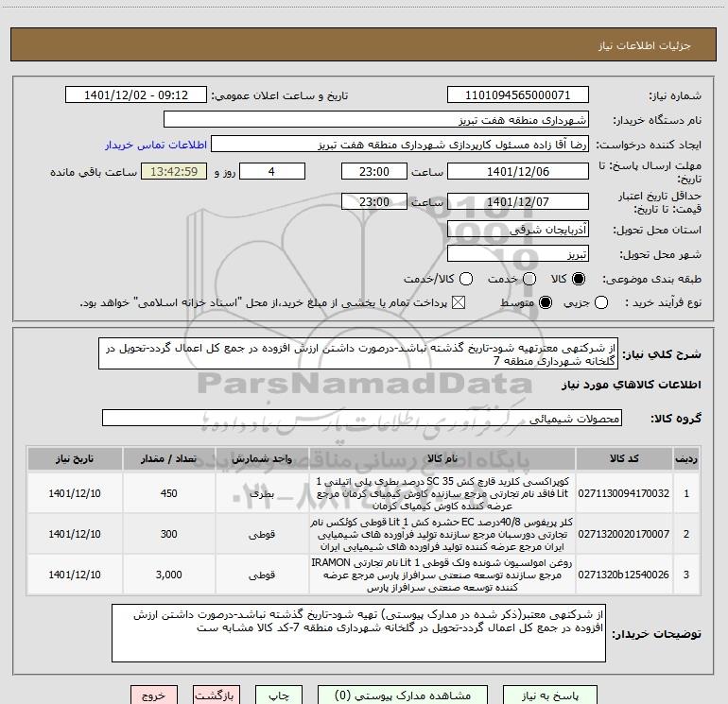Click the announcement date field 1401/12/02 - 09:12
This screenshot has height=704, width=728.
point(136,95)
